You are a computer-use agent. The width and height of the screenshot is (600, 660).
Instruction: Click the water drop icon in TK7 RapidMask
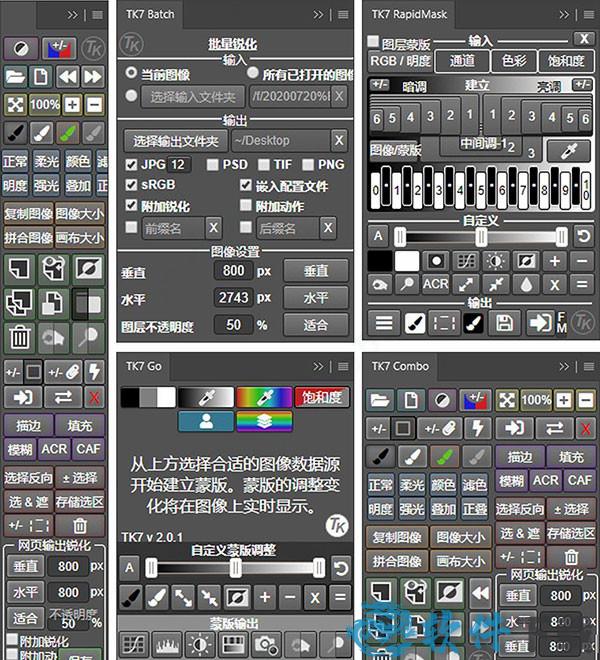(x=526, y=285)
